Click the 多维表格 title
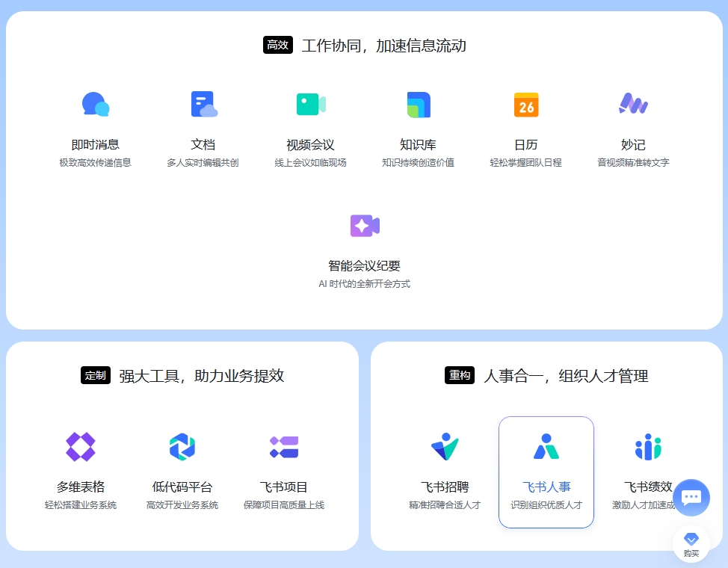This screenshot has width=728, height=568. click(80, 487)
